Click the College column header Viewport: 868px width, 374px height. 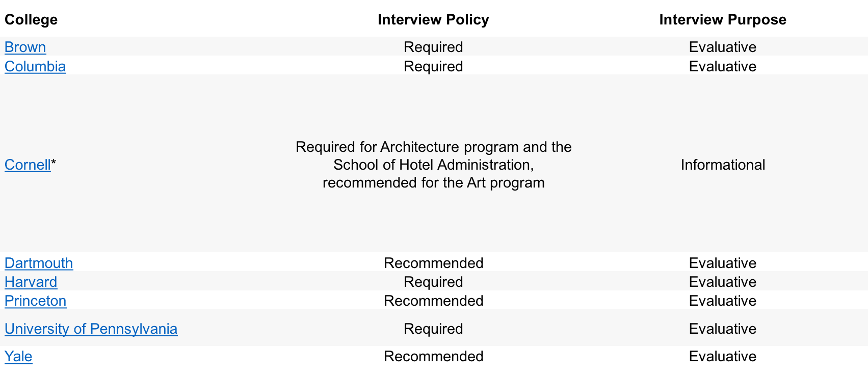(31, 19)
